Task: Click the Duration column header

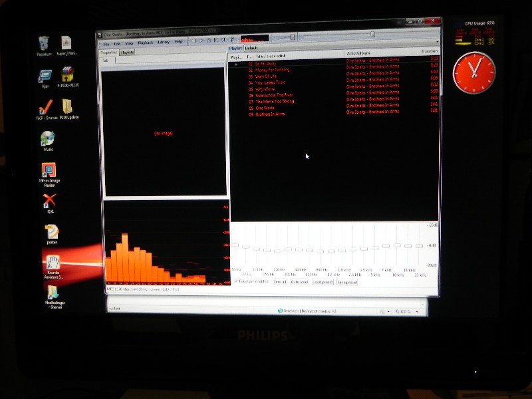Action: [429, 51]
